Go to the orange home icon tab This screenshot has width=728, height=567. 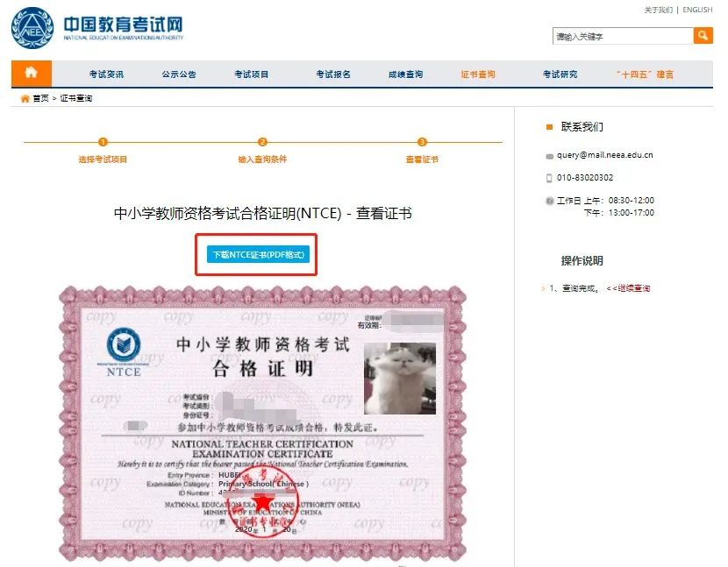(32, 74)
